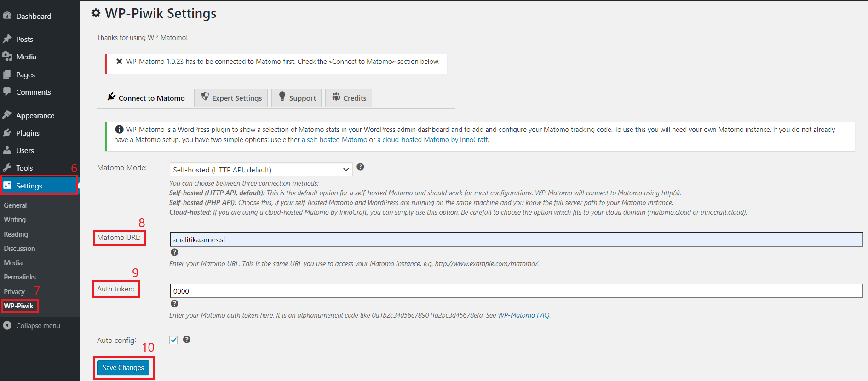
Task: Switch to the Connect to Matomo tab
Action: click(x=145, y=98)
